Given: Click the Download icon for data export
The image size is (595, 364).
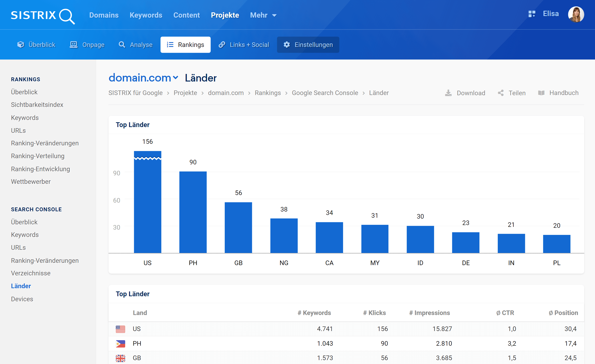Looking at the screenshot, I should click(x=449, y=93).
